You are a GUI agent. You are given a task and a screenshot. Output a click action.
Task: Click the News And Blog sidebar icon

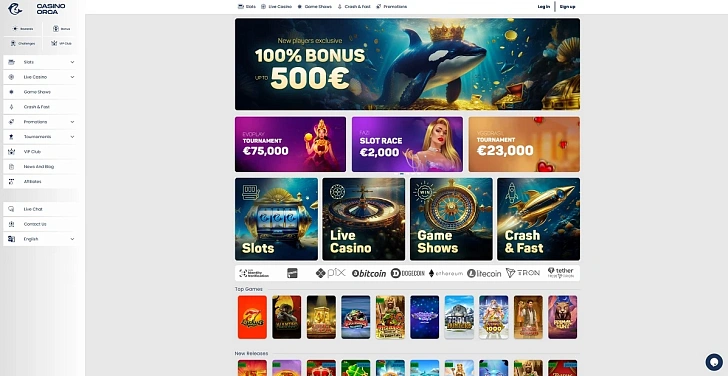[x=12, y=167]
